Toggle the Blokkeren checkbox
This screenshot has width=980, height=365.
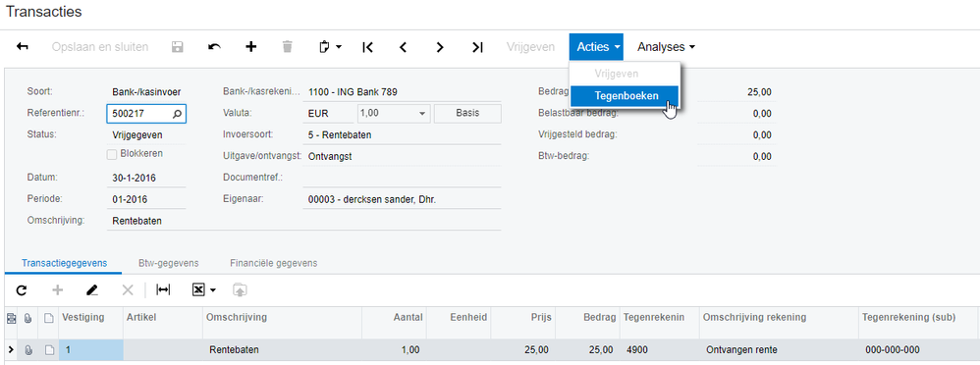click(112, 154)
